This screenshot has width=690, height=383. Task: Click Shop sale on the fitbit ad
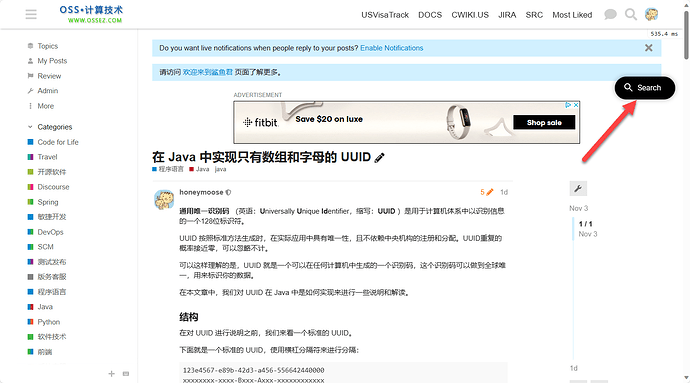(x=544, y=122)
